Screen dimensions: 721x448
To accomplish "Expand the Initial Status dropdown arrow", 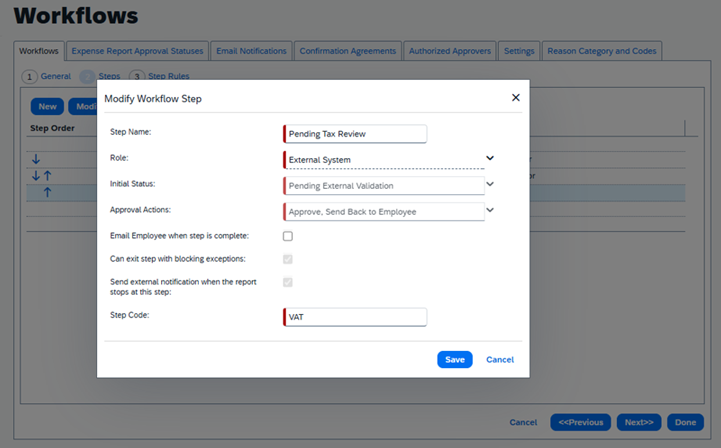I will point(490,184).
